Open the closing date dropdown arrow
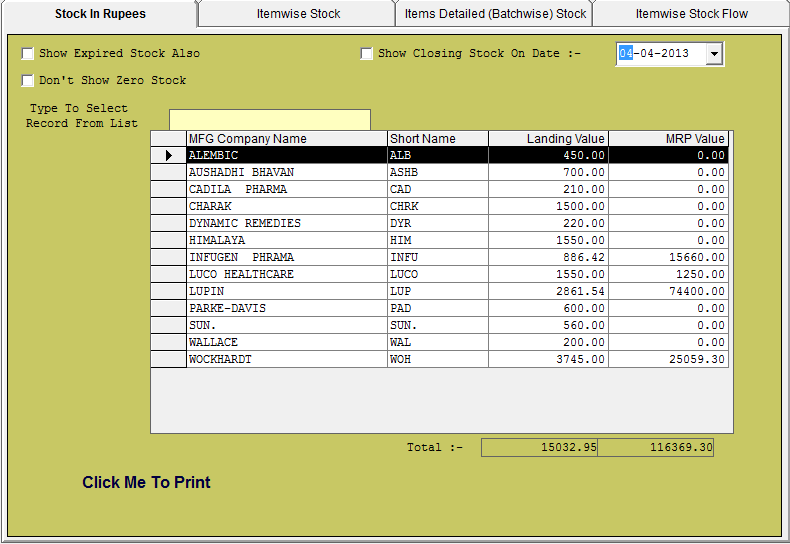 (x=714, y=54)
